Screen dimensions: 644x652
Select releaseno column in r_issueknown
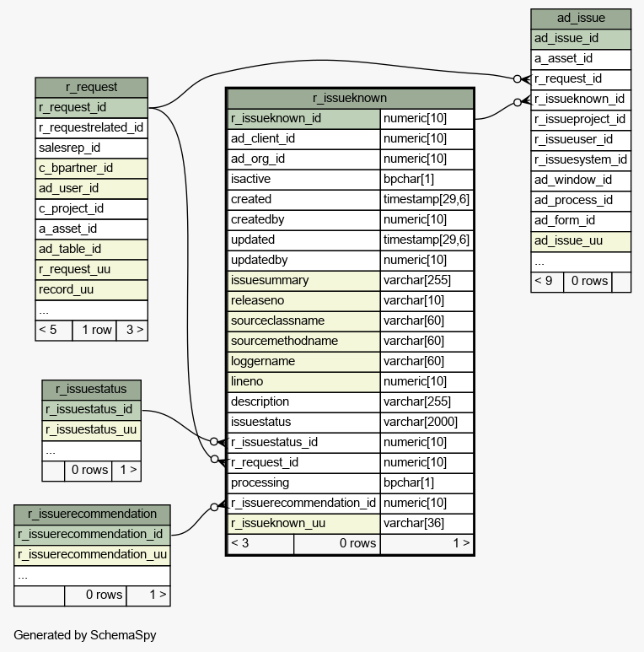303,301
